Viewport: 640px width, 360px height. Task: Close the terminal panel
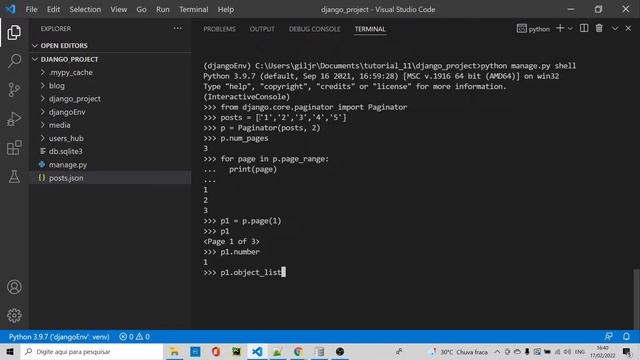pyautogui.click(x=628, y=28)
